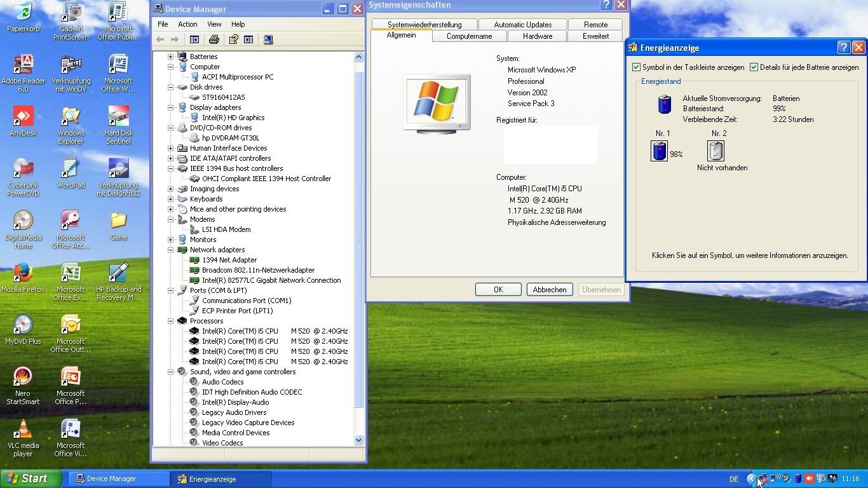Image resolution: width=868 pixels, height=488 pixels.
Task: Select Device Manager taskbar button
Action: click(119, 478)
